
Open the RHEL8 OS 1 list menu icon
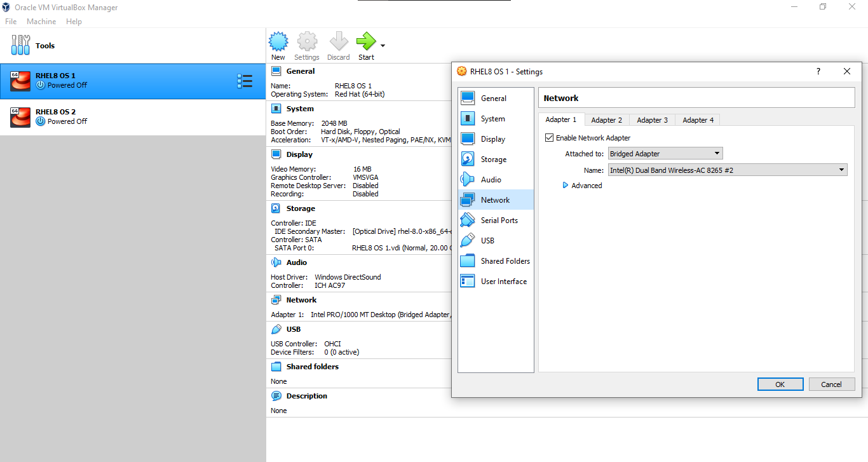tap(244, 81)
